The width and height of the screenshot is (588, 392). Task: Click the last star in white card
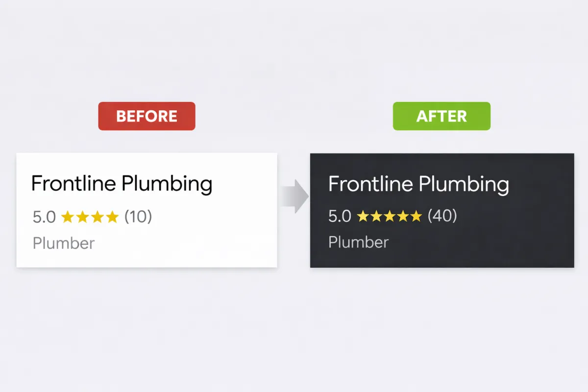tap(113, 217)
